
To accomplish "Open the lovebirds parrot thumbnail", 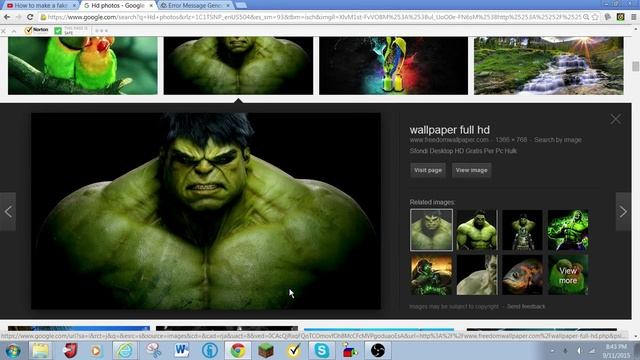I will [x=82, y=66].
